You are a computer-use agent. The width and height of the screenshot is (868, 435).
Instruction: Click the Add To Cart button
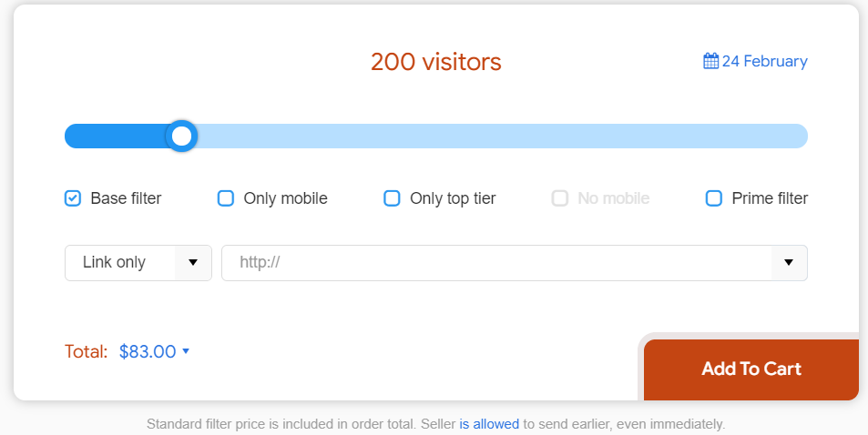pyautogui.click(x=751, y=369)
